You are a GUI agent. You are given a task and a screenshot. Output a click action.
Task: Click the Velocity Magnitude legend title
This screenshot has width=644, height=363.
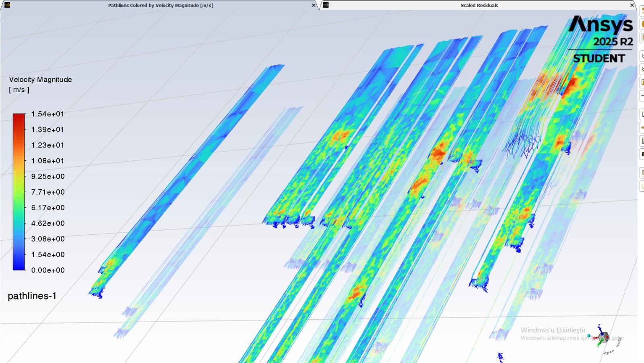click(x=40, y=80)
